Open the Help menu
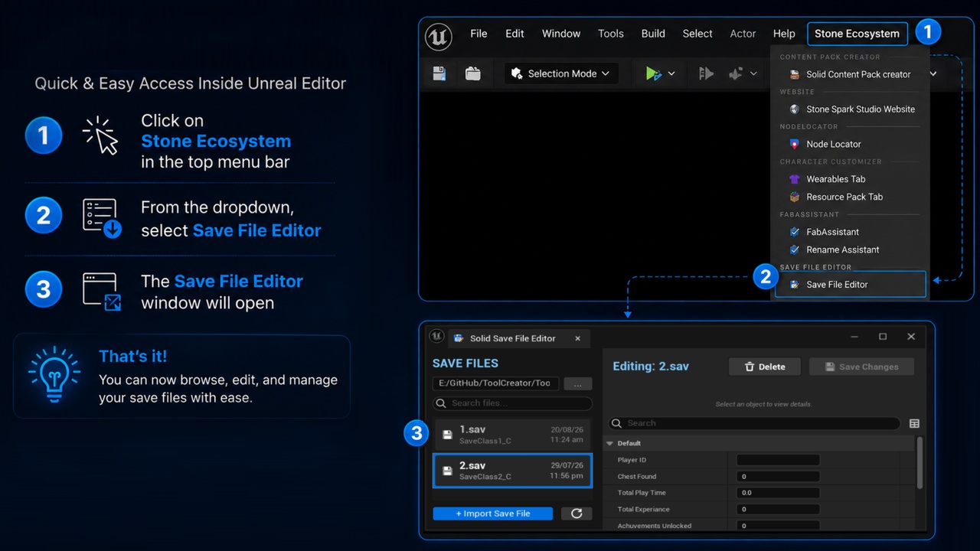The image size is (980, 551). [784, 34]
